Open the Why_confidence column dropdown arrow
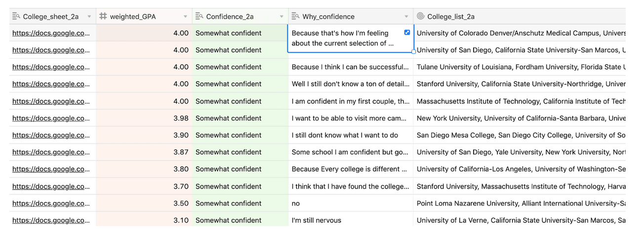644x235 pixels. click(x=406, y=17)
